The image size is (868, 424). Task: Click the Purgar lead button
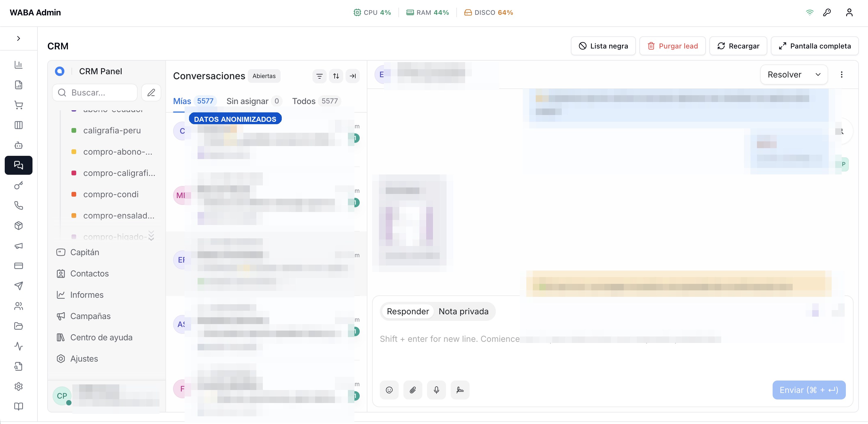[x=672, y=46]
